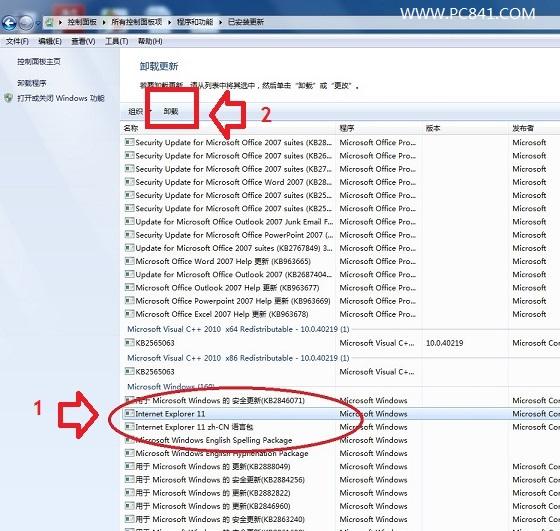Click the 所有控制面板项 breadcrumb segment
Screen dimensions: 560x531
pos(136,22)
